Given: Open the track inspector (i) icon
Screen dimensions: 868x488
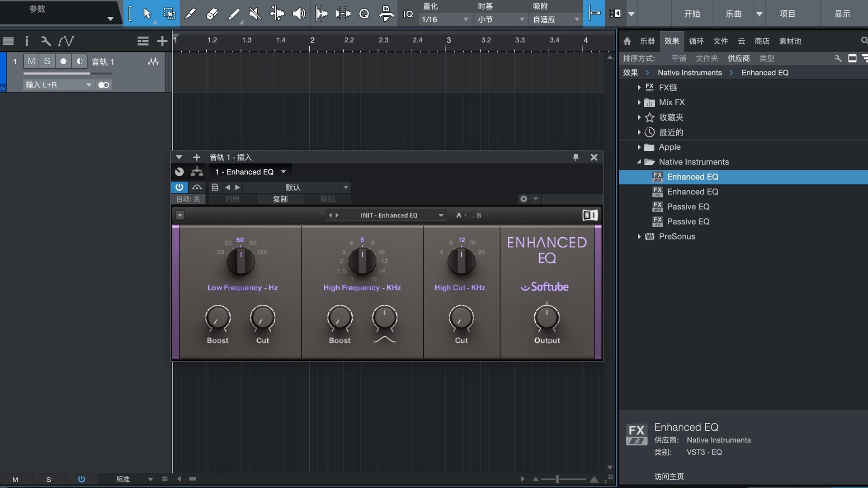Looking at the screenshot, I should (27, 41).
